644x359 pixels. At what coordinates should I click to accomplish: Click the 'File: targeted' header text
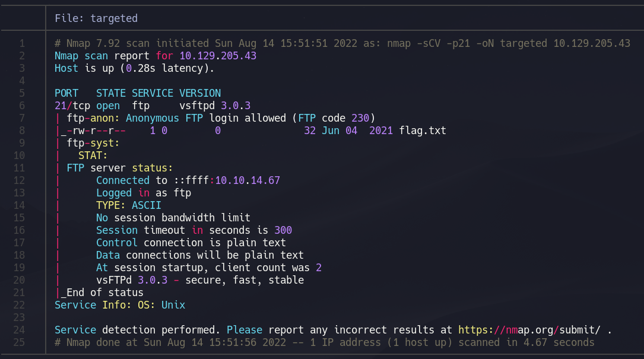click(x=96, y=18)
